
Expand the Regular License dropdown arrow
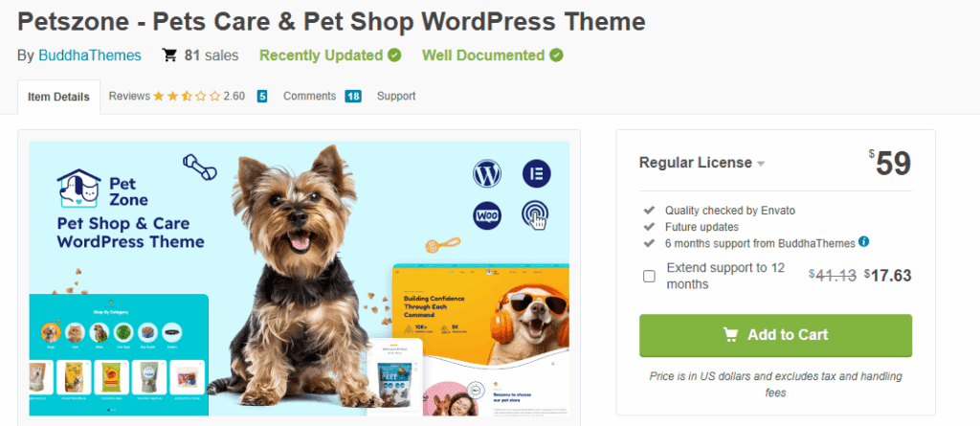coord(761,164)
